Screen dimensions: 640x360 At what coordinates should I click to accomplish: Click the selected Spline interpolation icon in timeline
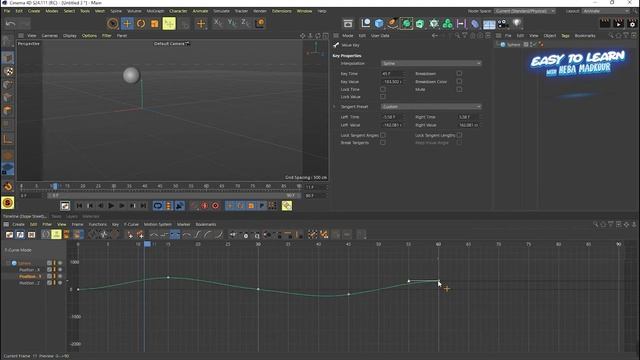coord(175,235)
